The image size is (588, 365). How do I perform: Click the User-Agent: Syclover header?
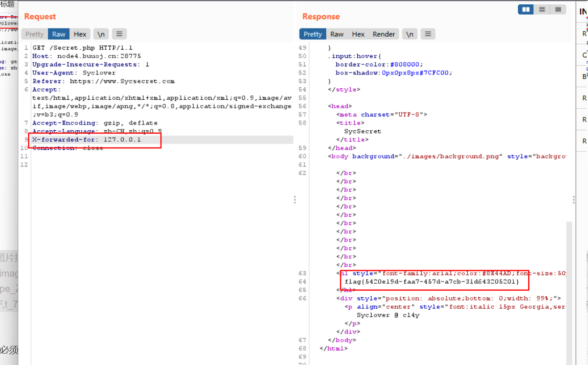74,73
